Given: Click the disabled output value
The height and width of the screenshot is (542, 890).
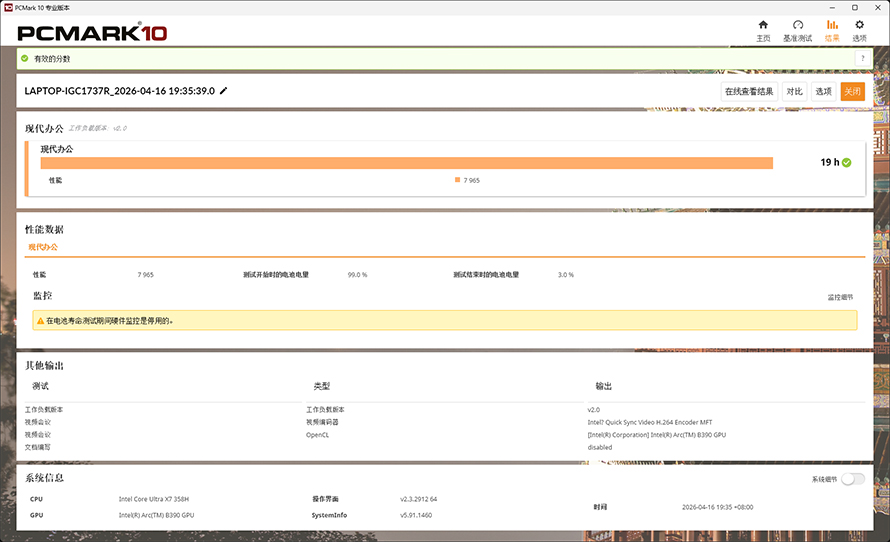Looking at the screenshot, I should [x=600, y=447].
